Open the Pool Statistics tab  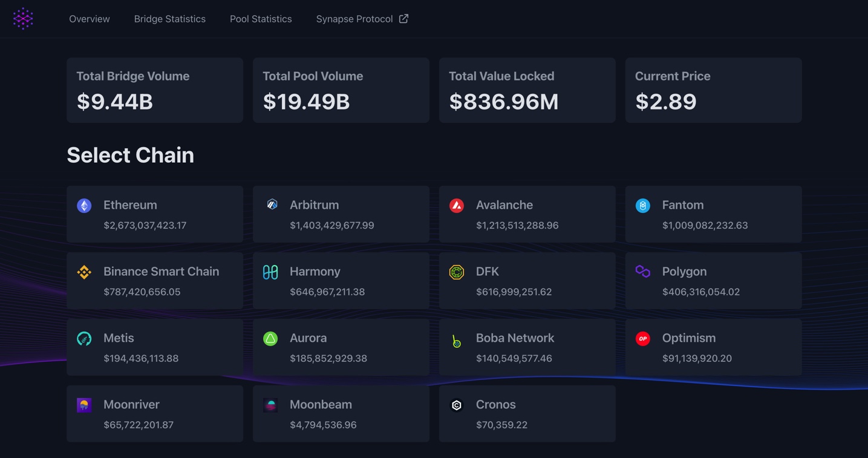tap(261, 19)
